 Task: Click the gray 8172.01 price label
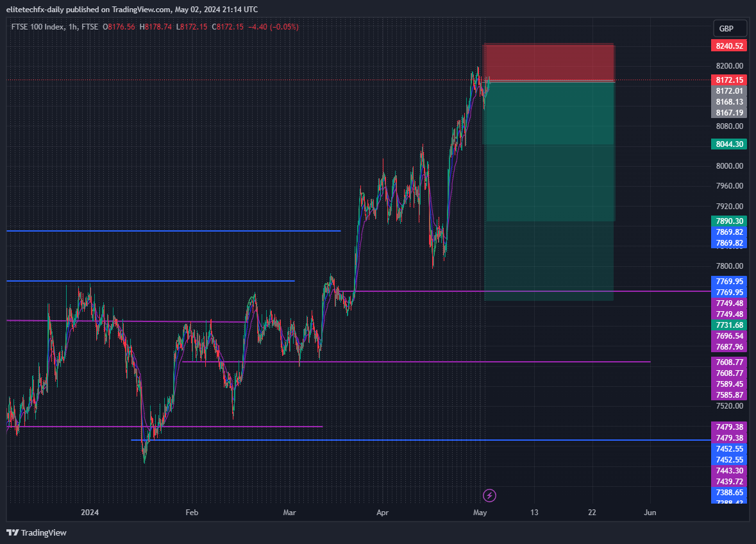(729, 90)
